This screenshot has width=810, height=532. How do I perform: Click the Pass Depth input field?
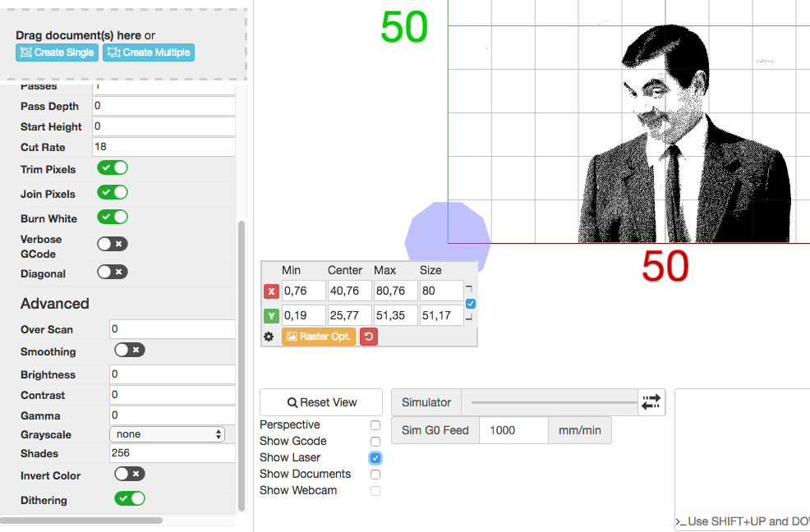pyautogui.click(x=163, y=106)
